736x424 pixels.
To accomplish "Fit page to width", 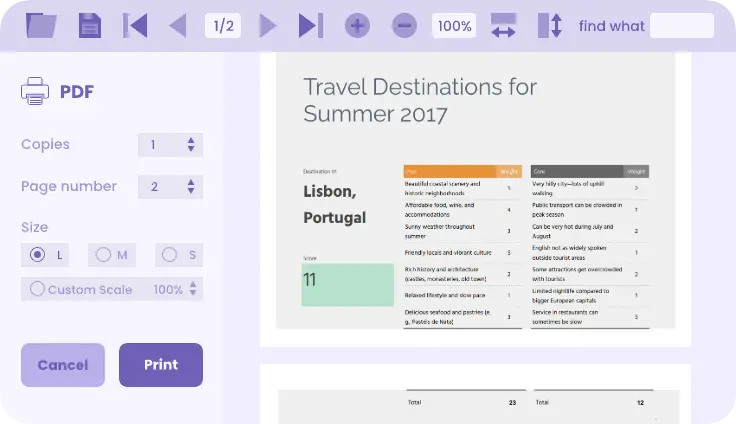I will pyautogui.click(x=503, y=25).
